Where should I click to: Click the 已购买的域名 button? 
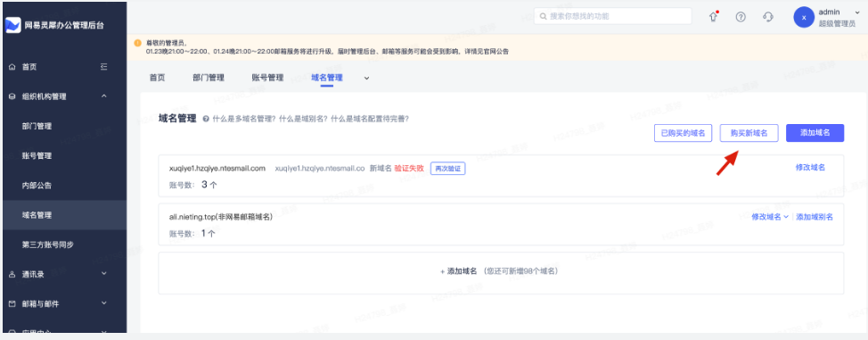pos(684,133)
